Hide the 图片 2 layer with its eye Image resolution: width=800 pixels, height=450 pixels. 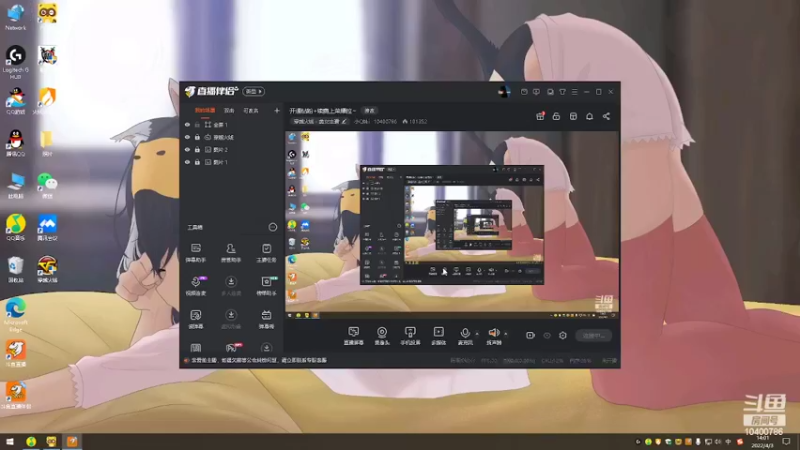[187, 149]
